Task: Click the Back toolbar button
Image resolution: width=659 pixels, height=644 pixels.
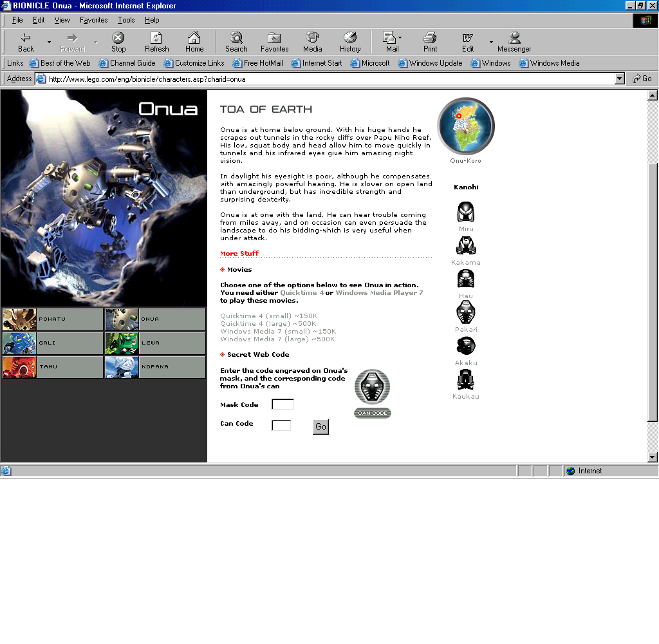Action: tap(26, 42)
